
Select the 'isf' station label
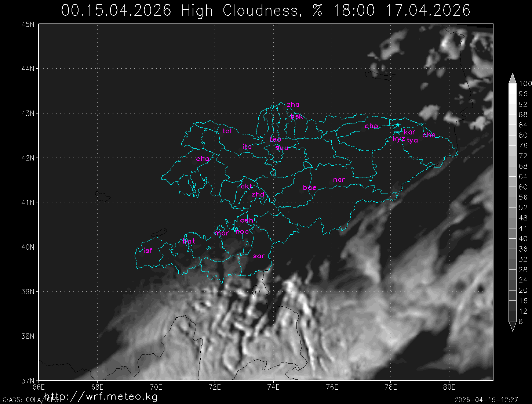[147, 251]
